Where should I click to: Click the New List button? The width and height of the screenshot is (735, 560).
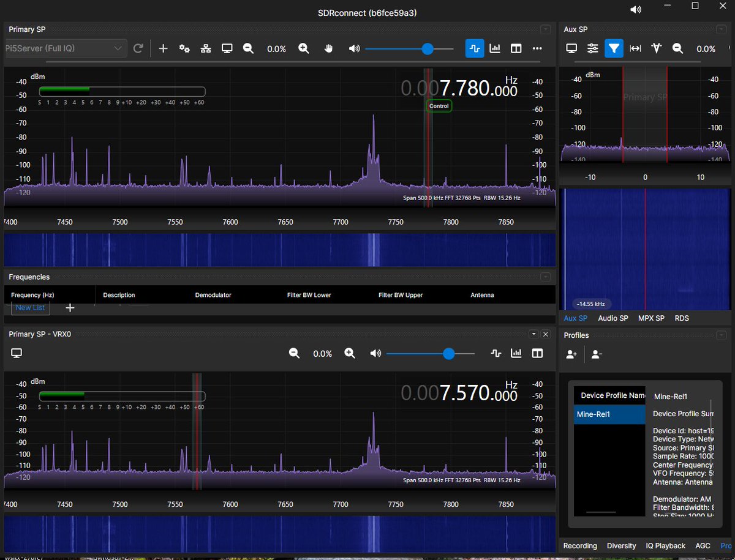pyautogui.click(x=30, y=308)
